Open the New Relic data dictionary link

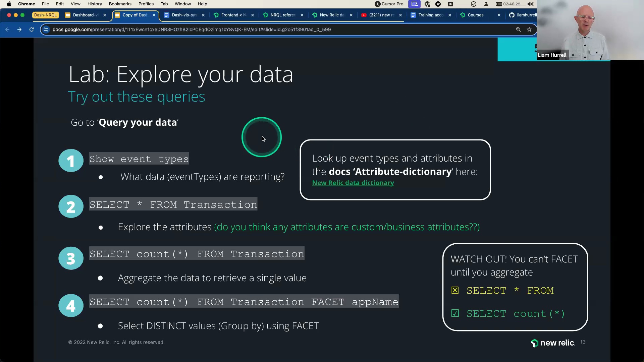pos(353,183)
